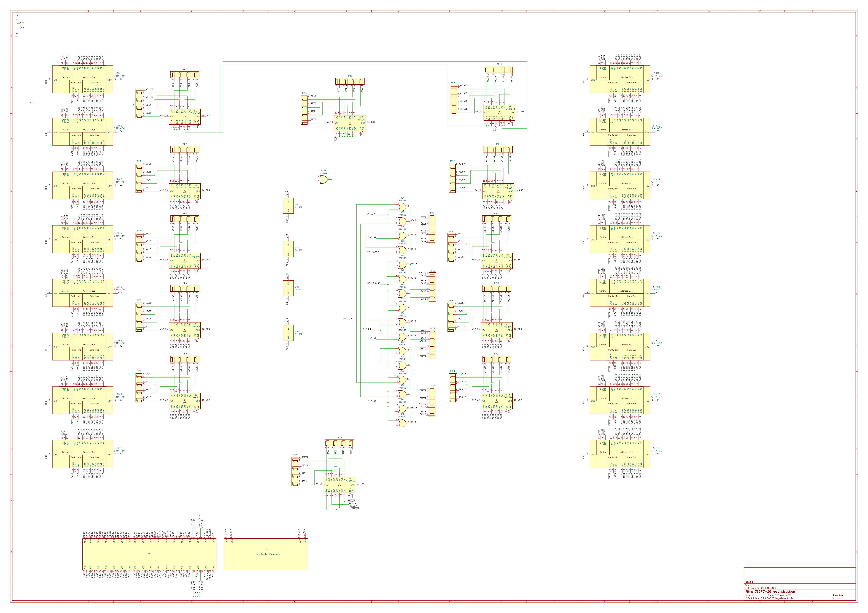Select resistor pack RP12
This screenshot has width=868, height=613.
point(350,81)
